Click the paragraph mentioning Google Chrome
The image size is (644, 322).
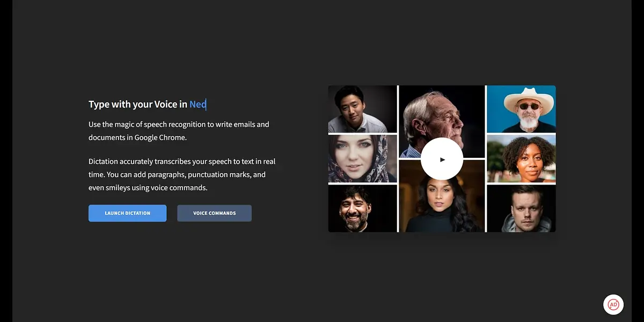(x=179, y=131)
